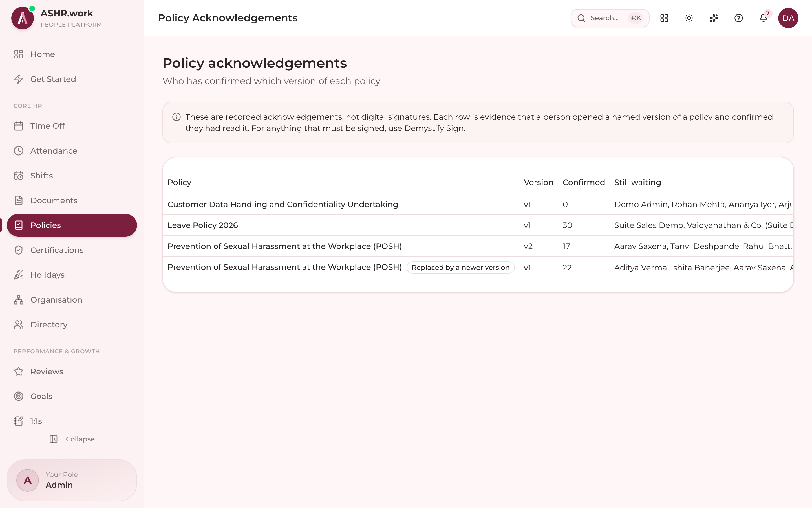812x508 pixels.
Task: Click the Policy column header
Action: (x=179, y=182)
